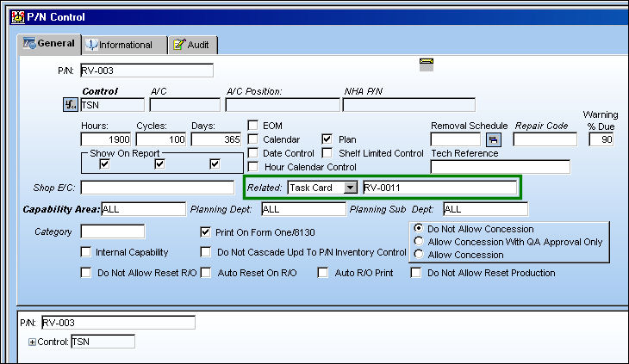Check Do Not Cascade Upd To P/N Inventory Control
Viewport: 629px width, 364px height.
tap(205, 252)
